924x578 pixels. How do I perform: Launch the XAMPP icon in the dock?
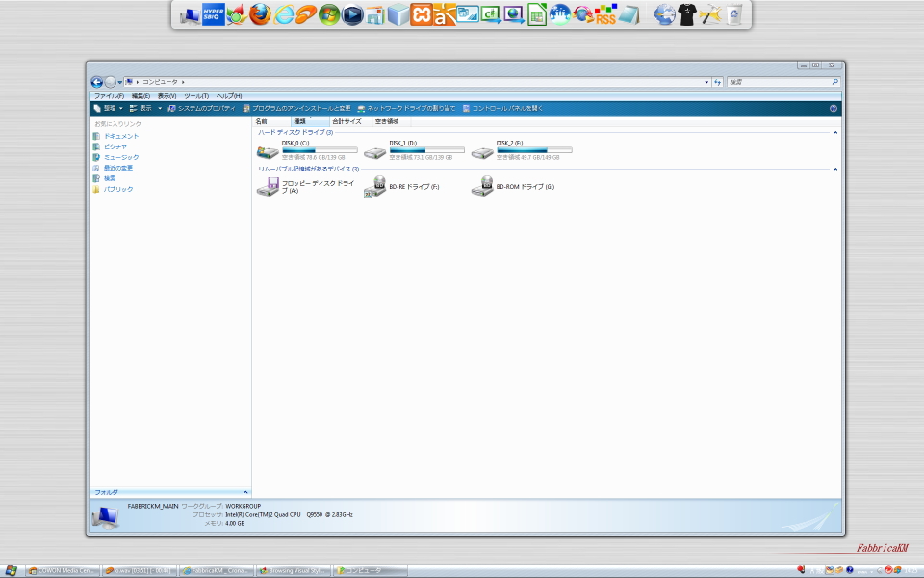[421, 14]
